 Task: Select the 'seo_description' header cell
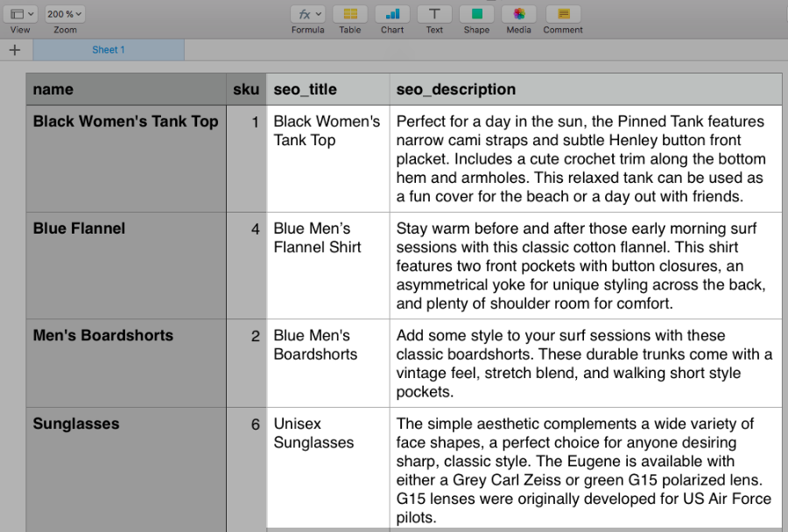pos(585,89)
